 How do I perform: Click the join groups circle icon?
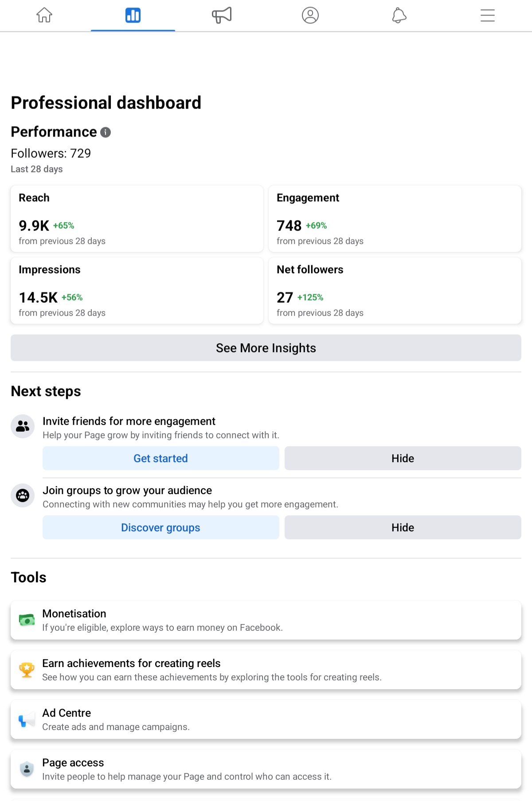pyautogui.click(x=23, y=495)
